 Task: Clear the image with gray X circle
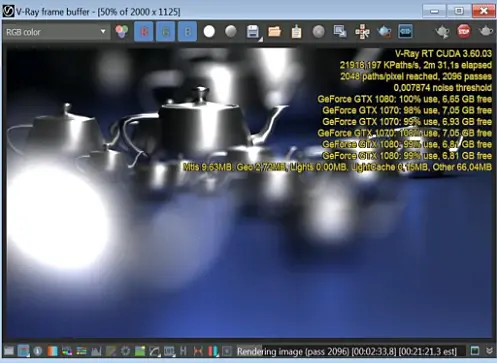coord(318,32)
